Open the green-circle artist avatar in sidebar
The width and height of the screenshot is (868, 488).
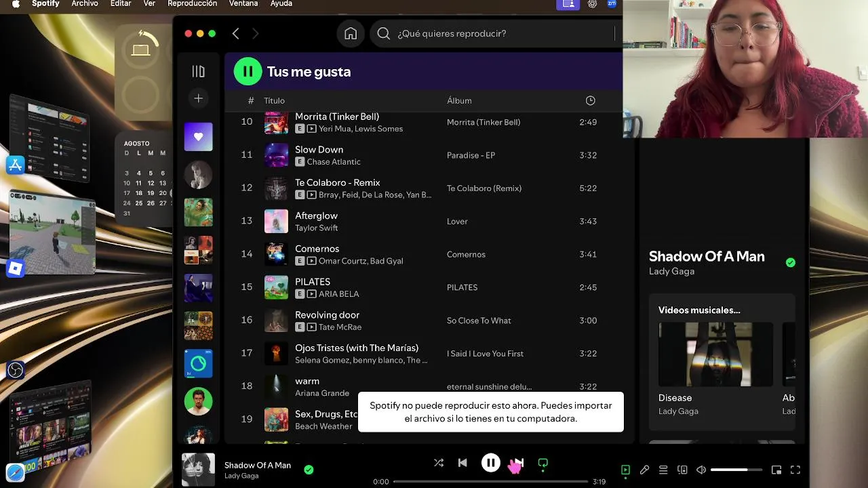pyautogui.click(x=198, y=402)
